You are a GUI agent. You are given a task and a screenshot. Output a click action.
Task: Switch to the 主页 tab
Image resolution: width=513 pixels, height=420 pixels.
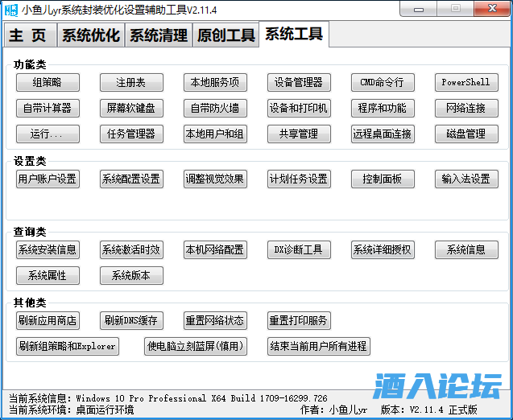pos(30,35)
